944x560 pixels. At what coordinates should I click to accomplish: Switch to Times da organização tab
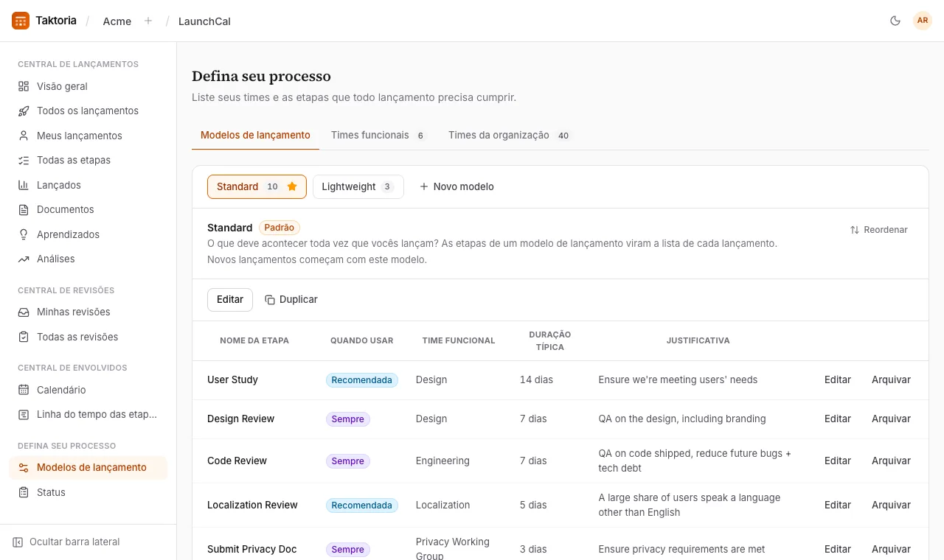[509, 136]
